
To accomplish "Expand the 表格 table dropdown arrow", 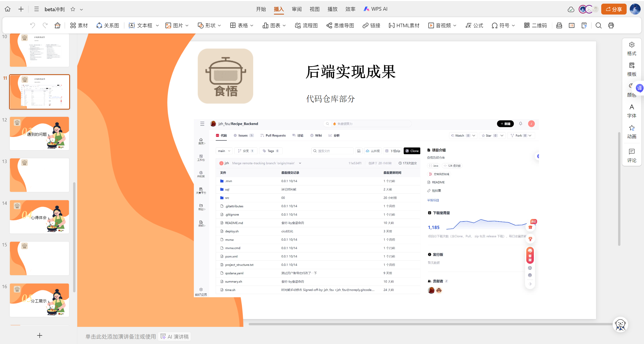I will 252,25.
